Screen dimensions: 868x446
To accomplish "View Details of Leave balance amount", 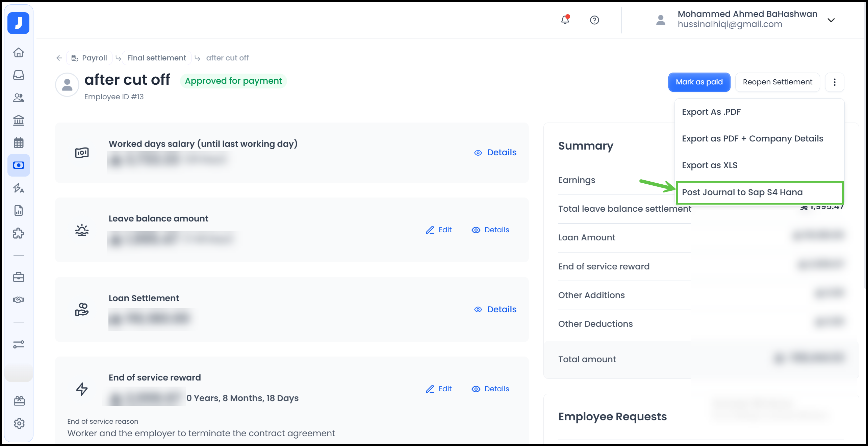I will pos(490,230).
